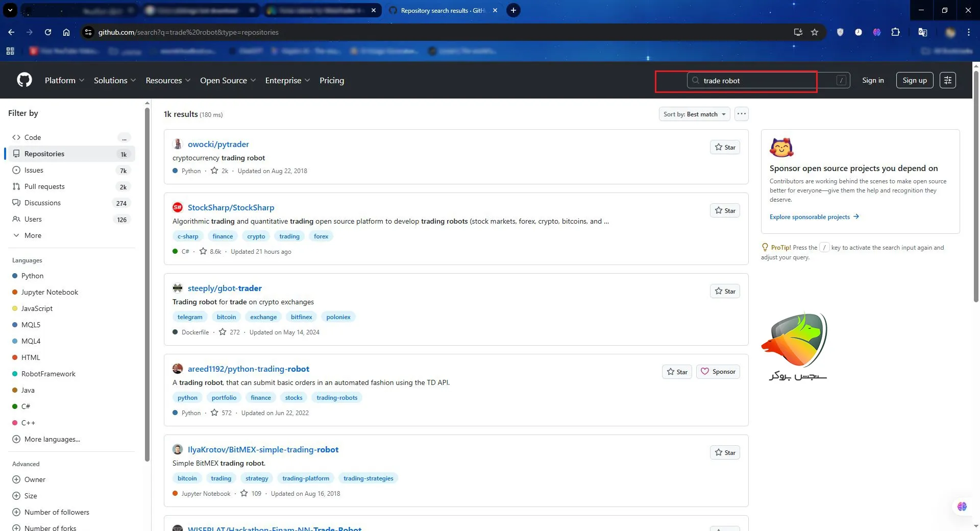
Task: Expand the Platform navigation menu
Action: click(64, 80)
